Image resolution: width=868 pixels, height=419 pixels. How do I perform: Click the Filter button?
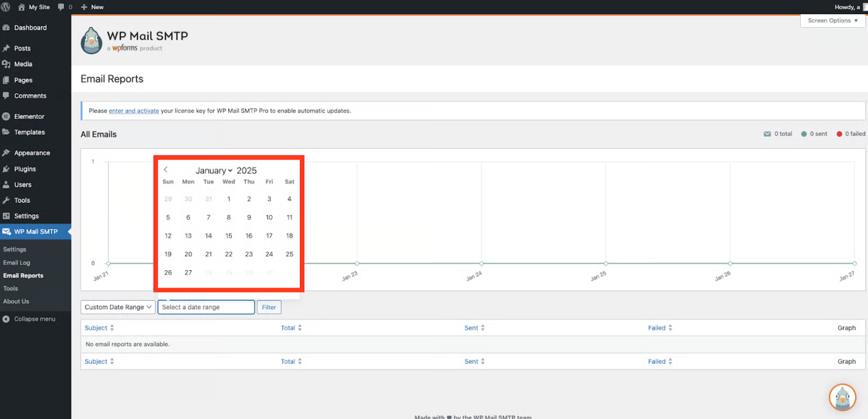click(x=269, y=307)
